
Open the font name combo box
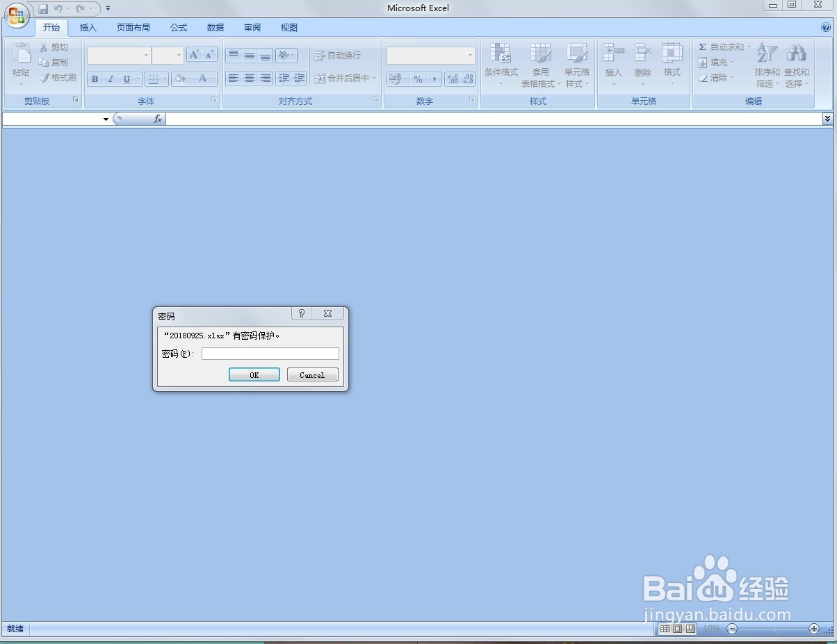pos(118,56)
